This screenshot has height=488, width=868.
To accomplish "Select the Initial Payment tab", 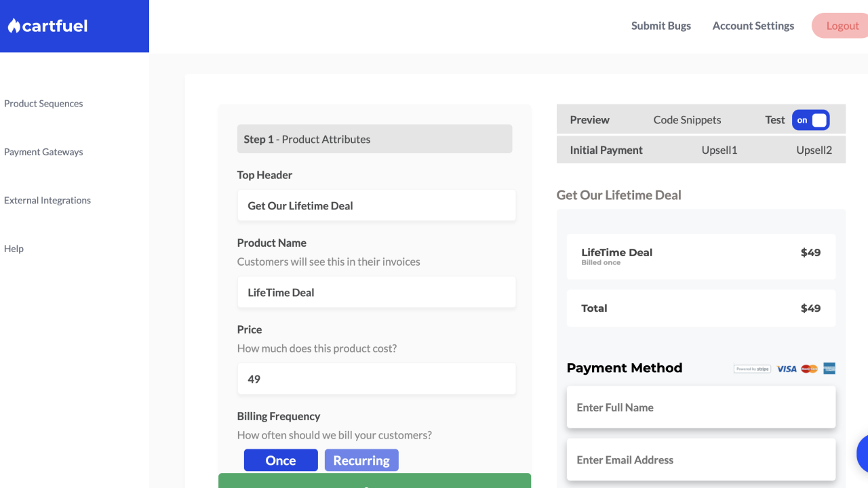I will (606, 150).
